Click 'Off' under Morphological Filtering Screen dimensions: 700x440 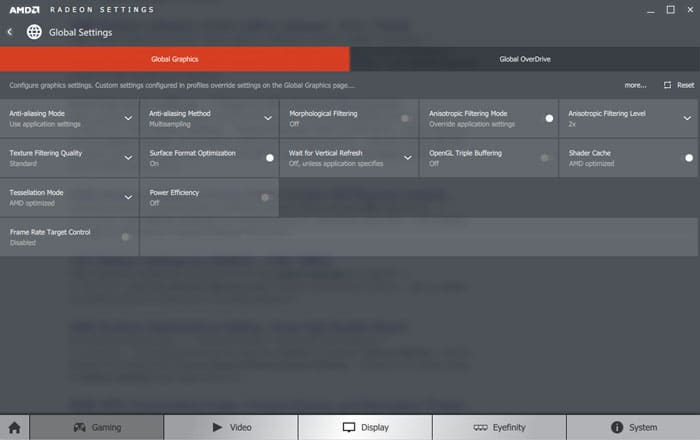click(294, 124)
